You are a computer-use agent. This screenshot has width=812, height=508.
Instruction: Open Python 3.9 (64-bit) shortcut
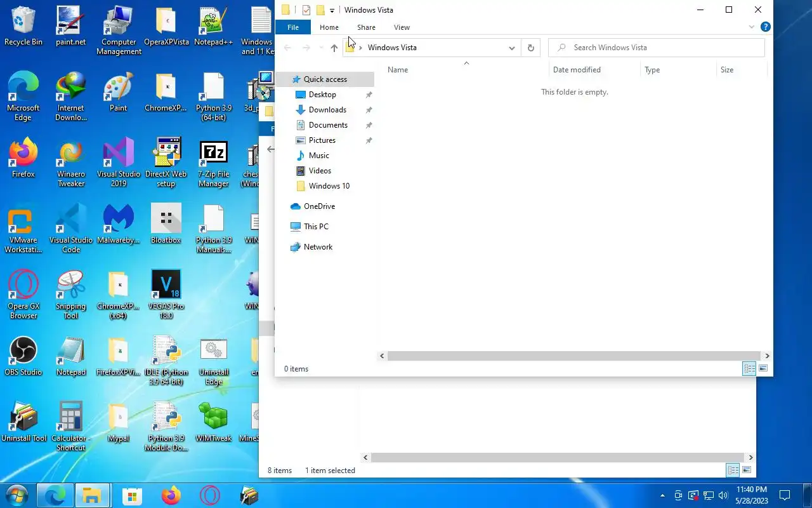click(213, 97)
